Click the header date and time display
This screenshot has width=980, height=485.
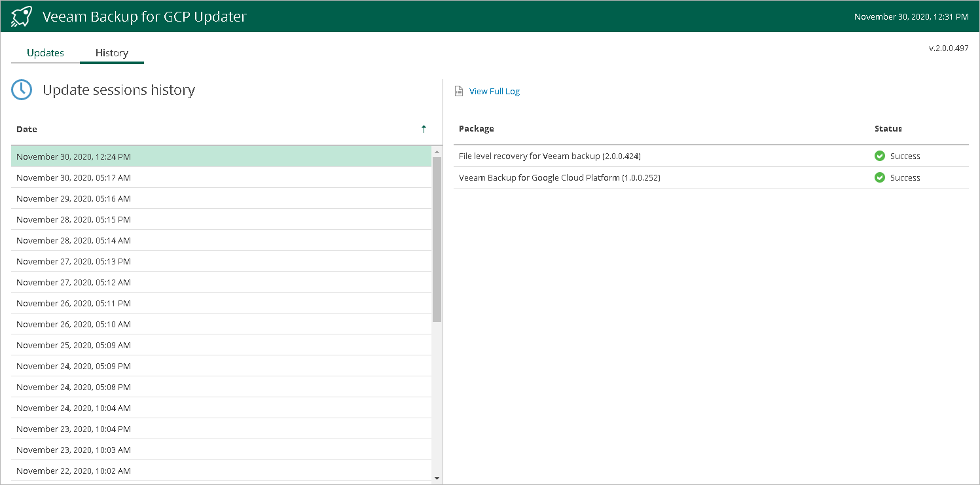click(x=911, y=16)
